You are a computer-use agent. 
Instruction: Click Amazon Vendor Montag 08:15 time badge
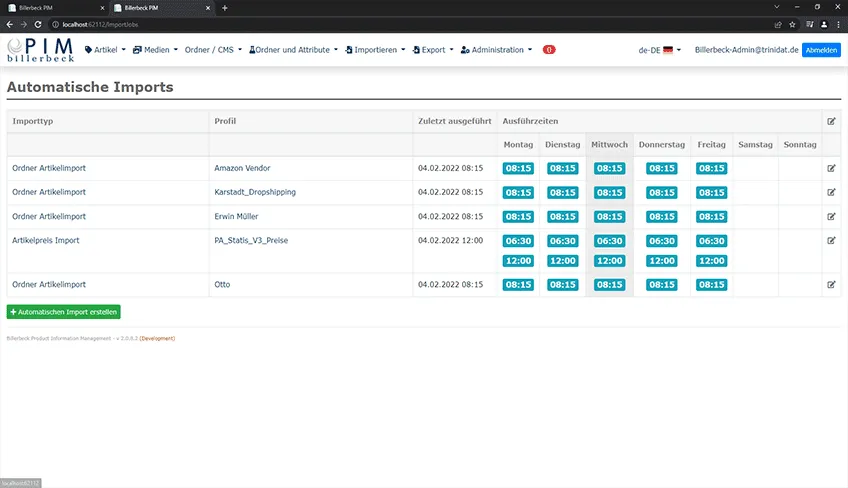518,168
